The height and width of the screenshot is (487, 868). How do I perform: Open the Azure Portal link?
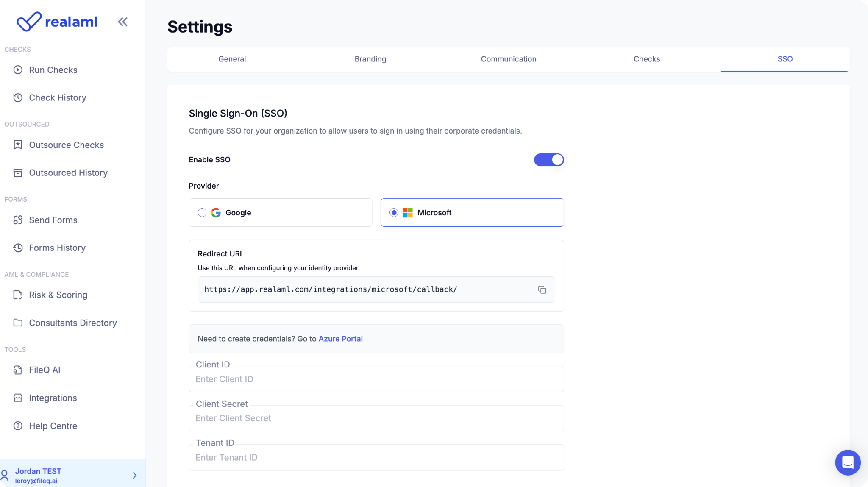click(340, 339)
